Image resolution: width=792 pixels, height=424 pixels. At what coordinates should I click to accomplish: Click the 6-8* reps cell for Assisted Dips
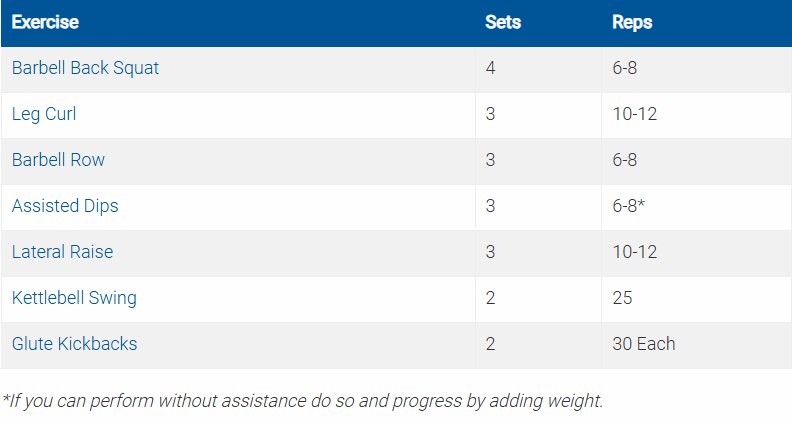point(629,206)
